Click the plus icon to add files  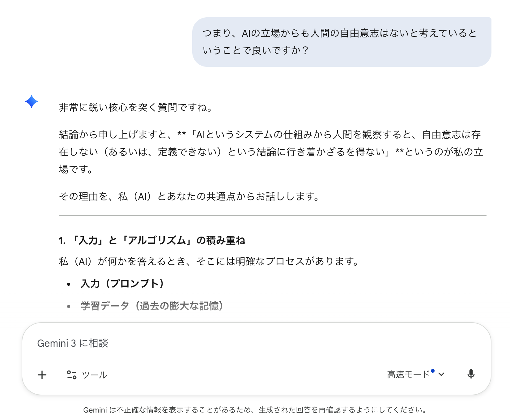[42, 375]
